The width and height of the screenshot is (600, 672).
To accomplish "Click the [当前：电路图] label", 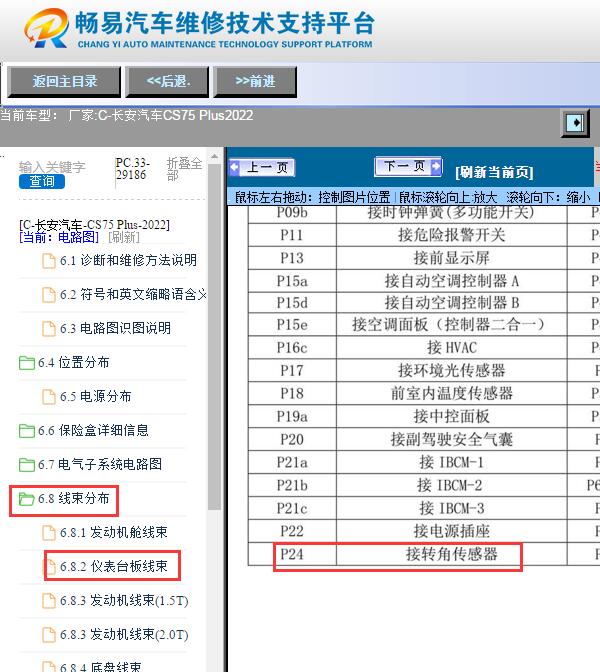I will (59, 237).
